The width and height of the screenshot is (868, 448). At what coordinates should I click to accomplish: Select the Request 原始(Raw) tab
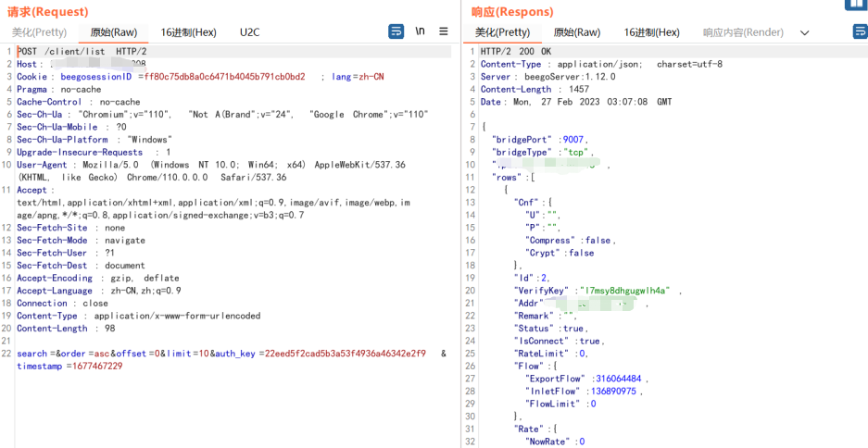113,32
